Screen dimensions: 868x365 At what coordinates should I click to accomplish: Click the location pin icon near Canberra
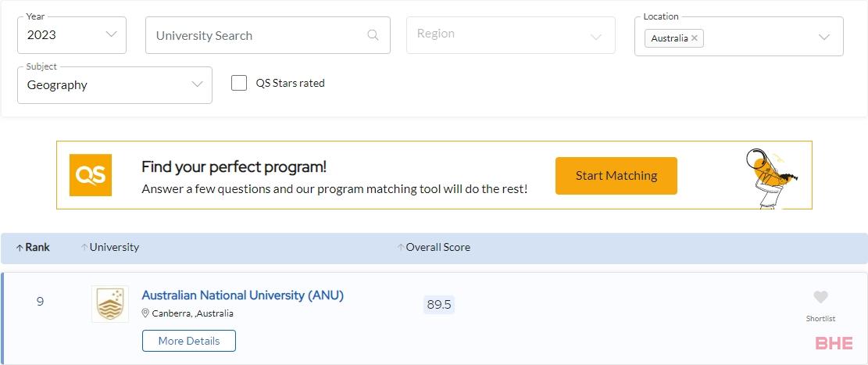tap(145, 313)
